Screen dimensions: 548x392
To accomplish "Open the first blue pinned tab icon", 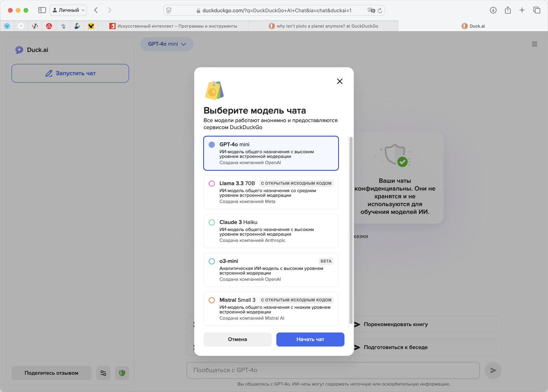I will click(x=7, y=26).
